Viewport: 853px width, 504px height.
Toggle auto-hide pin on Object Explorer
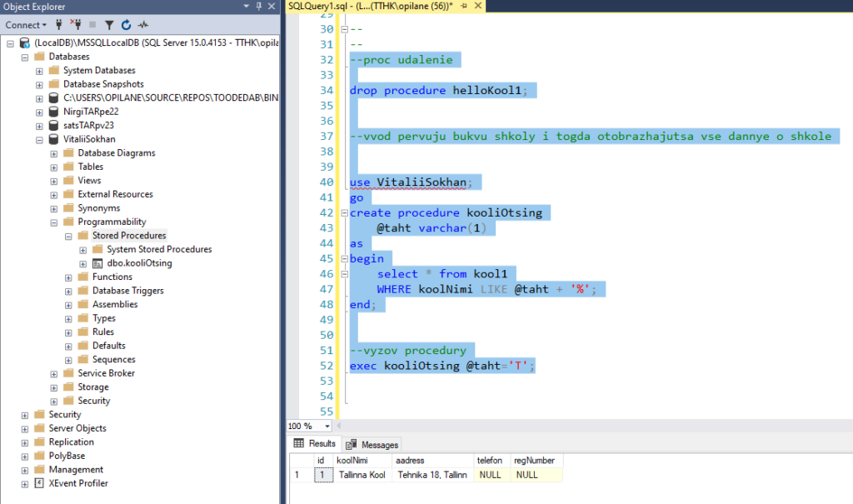258,6
